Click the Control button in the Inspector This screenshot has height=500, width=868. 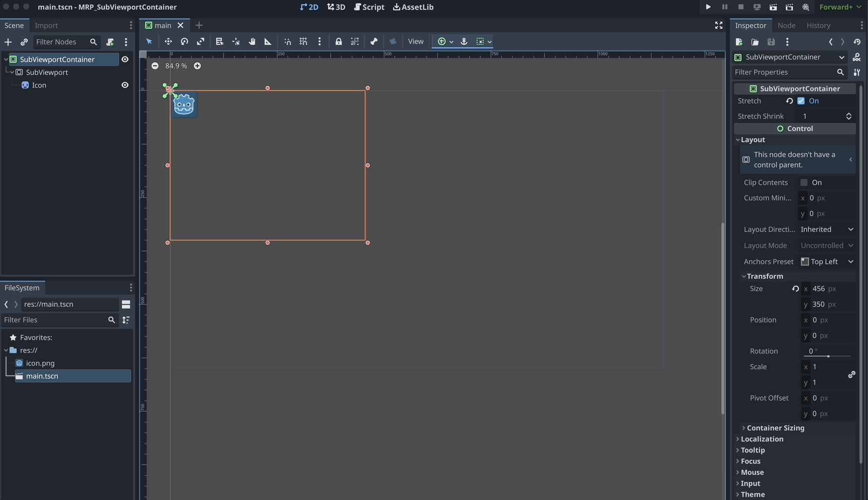tap(795, 129)
